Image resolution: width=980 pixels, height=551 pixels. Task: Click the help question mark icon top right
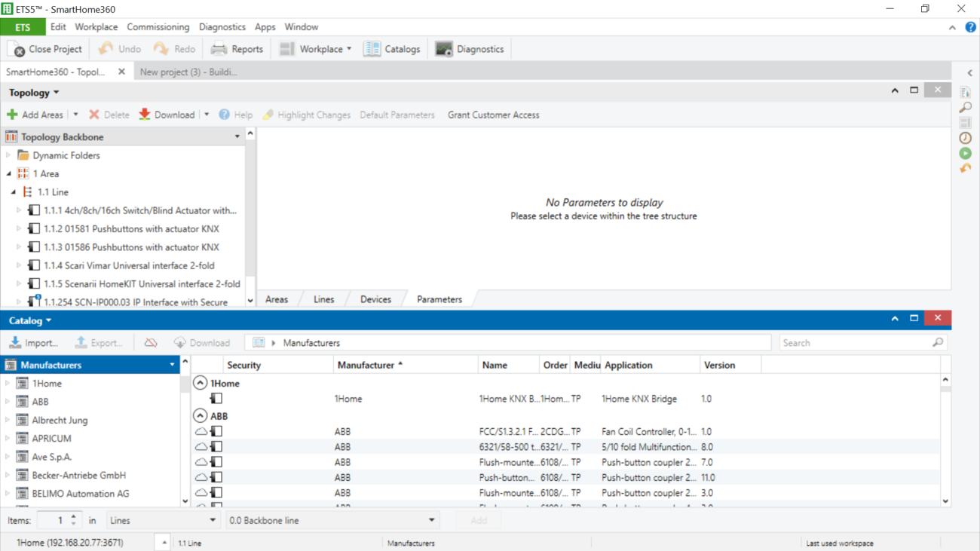click(970, 27)
